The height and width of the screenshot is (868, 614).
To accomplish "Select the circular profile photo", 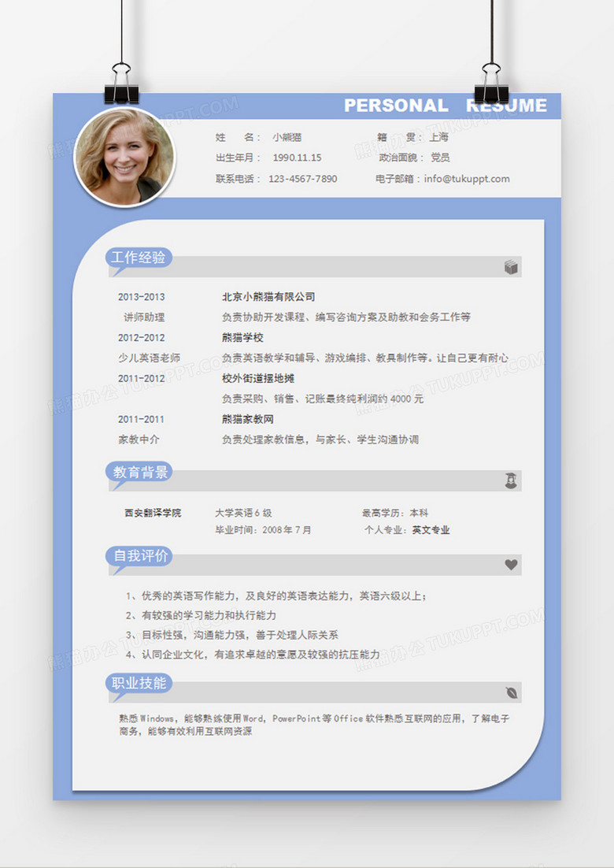I will pyautogui.click(x=124, y=158).
